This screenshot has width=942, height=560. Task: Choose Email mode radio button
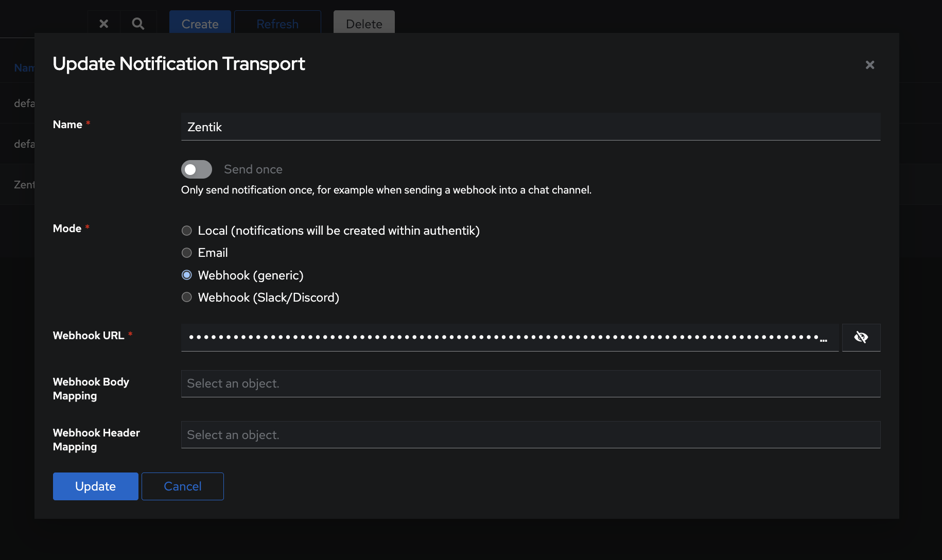coord(187,253)
